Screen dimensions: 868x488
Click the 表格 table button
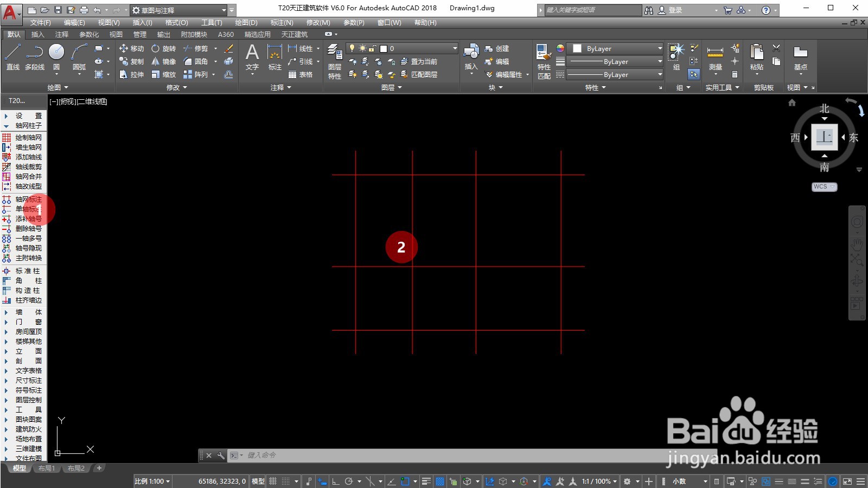click(x=301, y=74)
